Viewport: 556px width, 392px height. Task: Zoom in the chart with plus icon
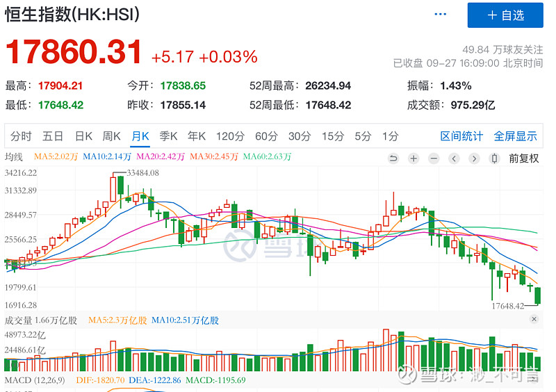click(x=413, y=158)
